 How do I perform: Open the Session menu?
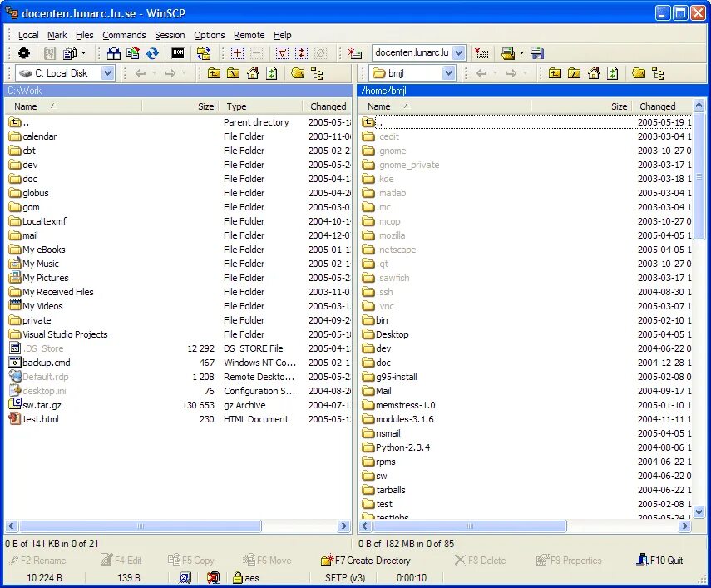170,35
